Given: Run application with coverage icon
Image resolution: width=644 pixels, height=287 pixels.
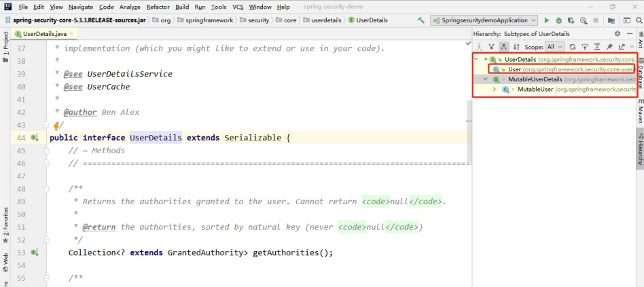Looking at the screenshot, I should coord(569,20).
